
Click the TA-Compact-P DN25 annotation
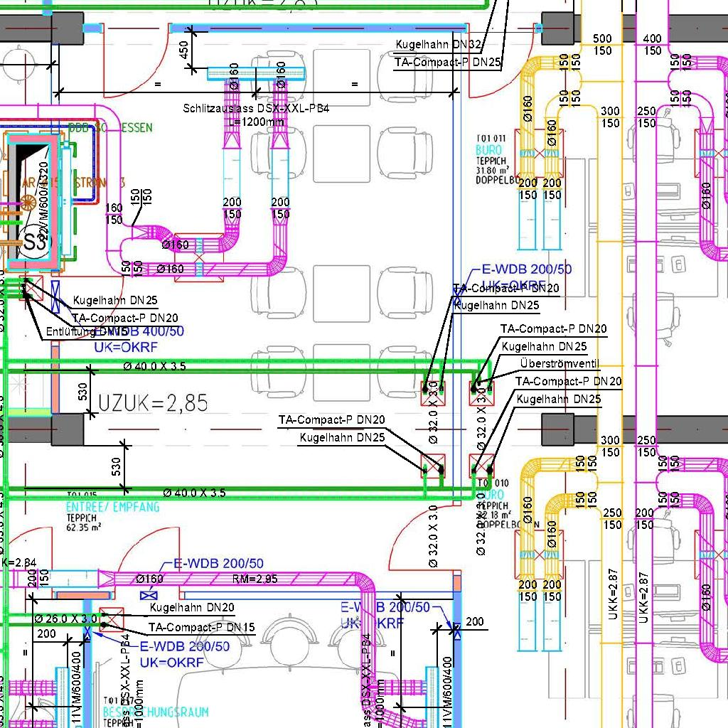coord(448,63)
